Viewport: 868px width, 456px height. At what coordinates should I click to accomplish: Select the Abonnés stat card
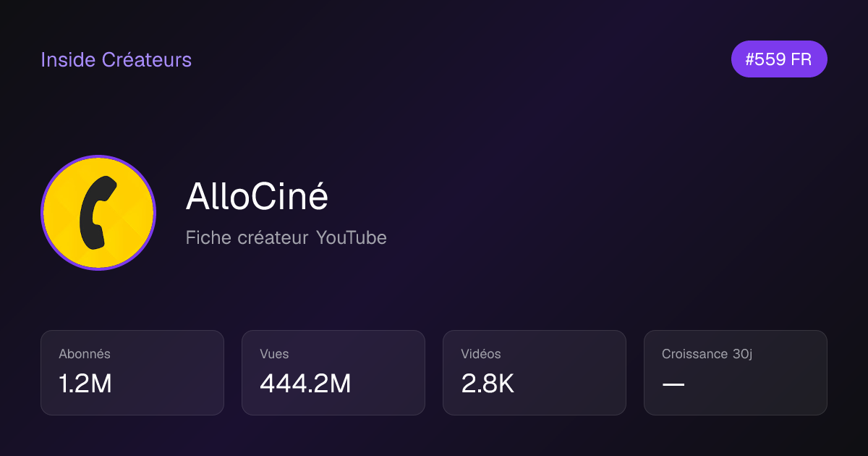(132, 373)
